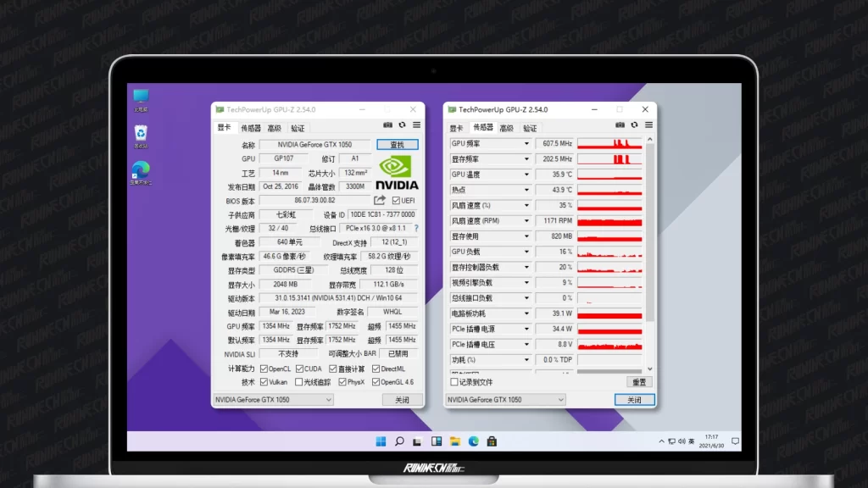The width and height of the screenshot is (868, 488).
Task: Expand the 显存使用 sensor dropdown
Action: point(526,236)
